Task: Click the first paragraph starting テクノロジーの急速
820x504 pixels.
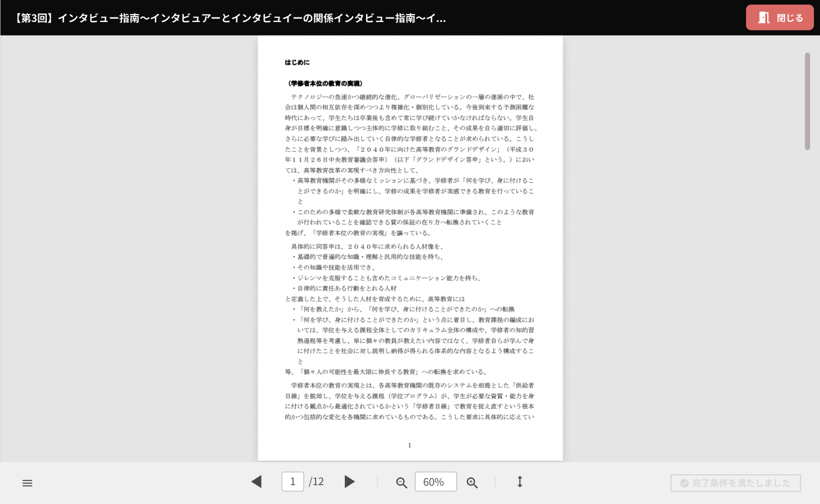Action: pos(409,133)
